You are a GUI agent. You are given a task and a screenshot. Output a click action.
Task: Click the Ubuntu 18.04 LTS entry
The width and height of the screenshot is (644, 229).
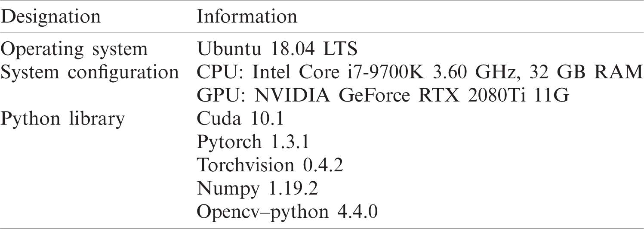pos(277,50)
